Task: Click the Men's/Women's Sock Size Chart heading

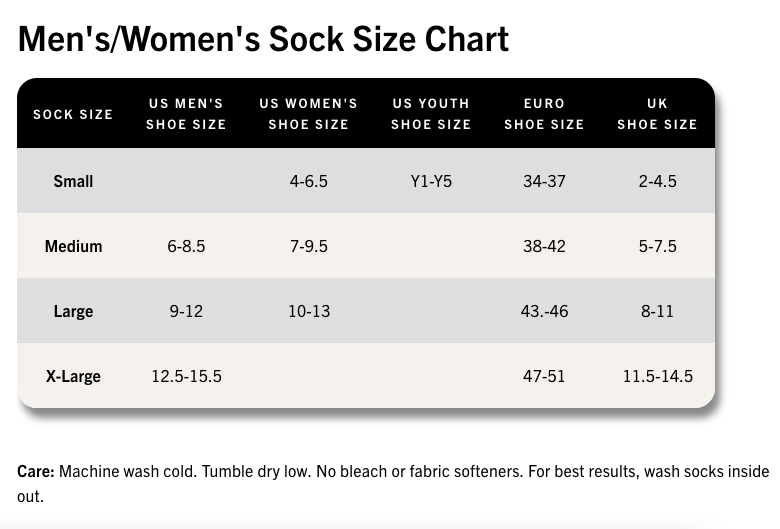Action: 263,38
